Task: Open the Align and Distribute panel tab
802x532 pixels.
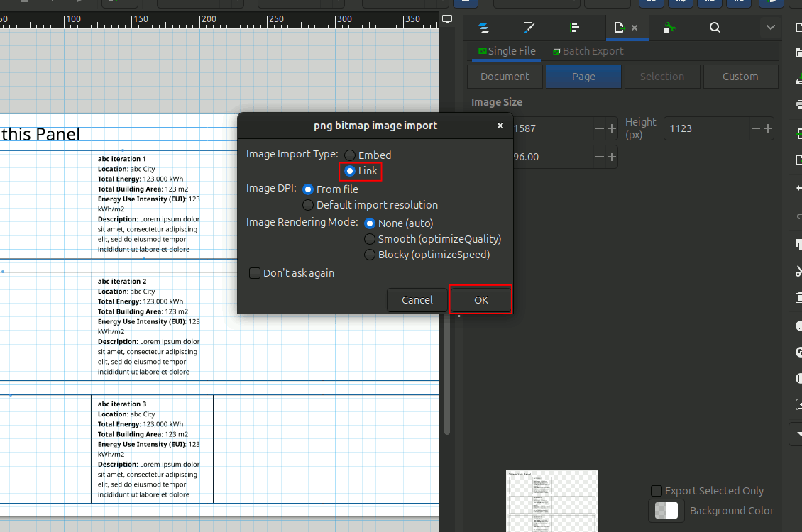Action: click(x=575, y=28)
